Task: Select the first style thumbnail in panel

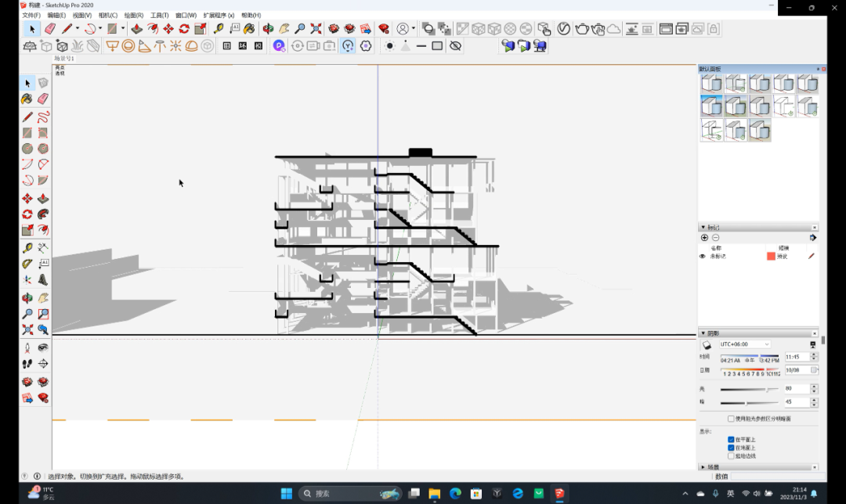Action: pos(711,84)
